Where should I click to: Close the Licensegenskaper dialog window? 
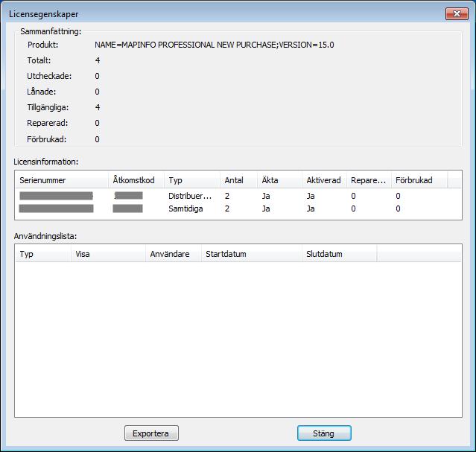(457, 14)
